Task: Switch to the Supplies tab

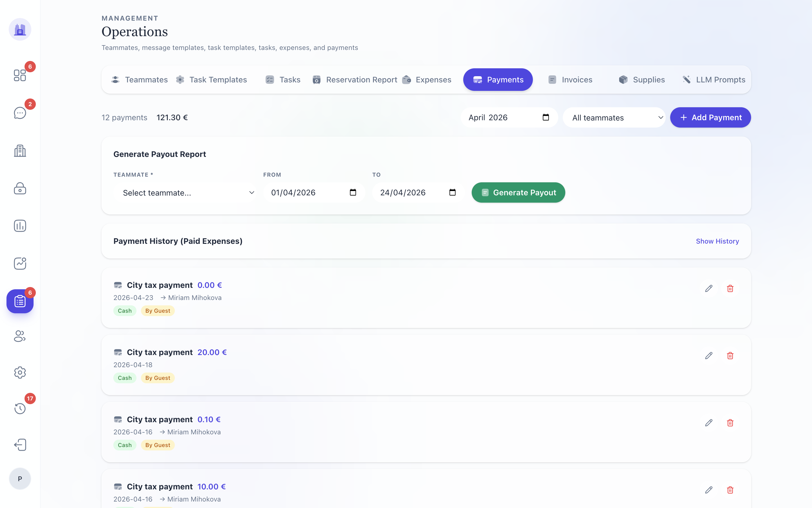Action: pyautogui.click(x=641, y=80)
